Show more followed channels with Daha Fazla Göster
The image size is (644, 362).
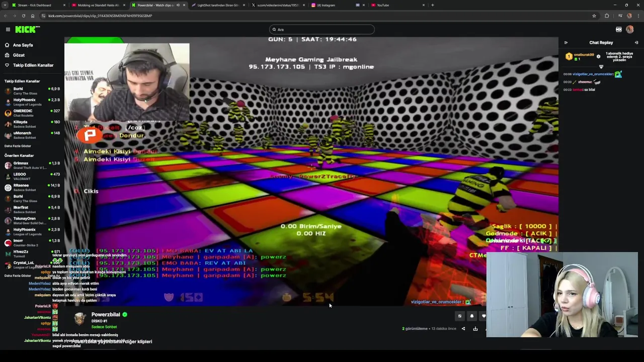tap(18, 146)
